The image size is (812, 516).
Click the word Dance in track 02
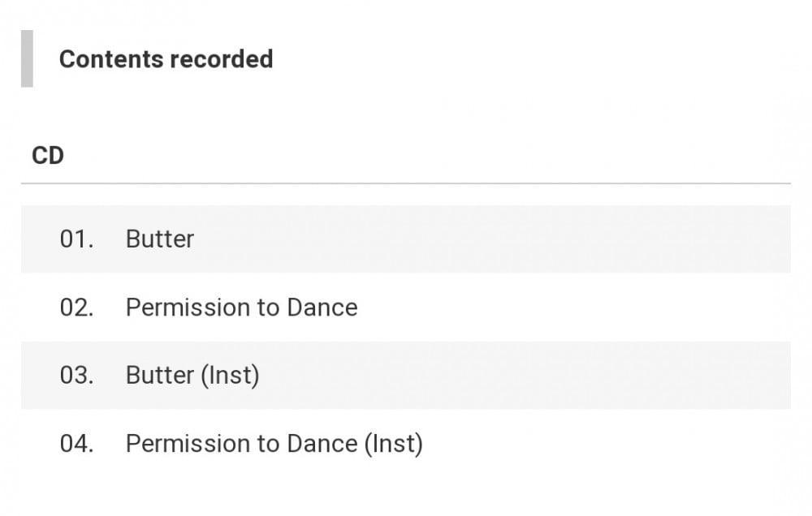(x=322, y=307)
